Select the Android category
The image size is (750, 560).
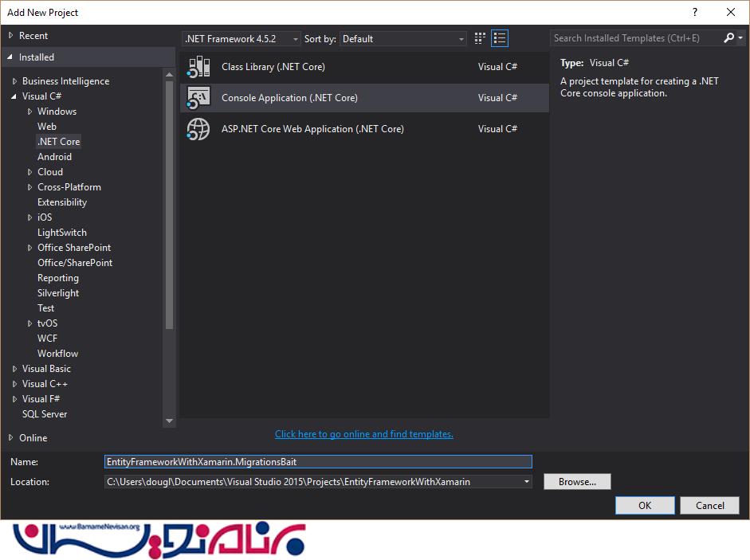tap(54, 157)
